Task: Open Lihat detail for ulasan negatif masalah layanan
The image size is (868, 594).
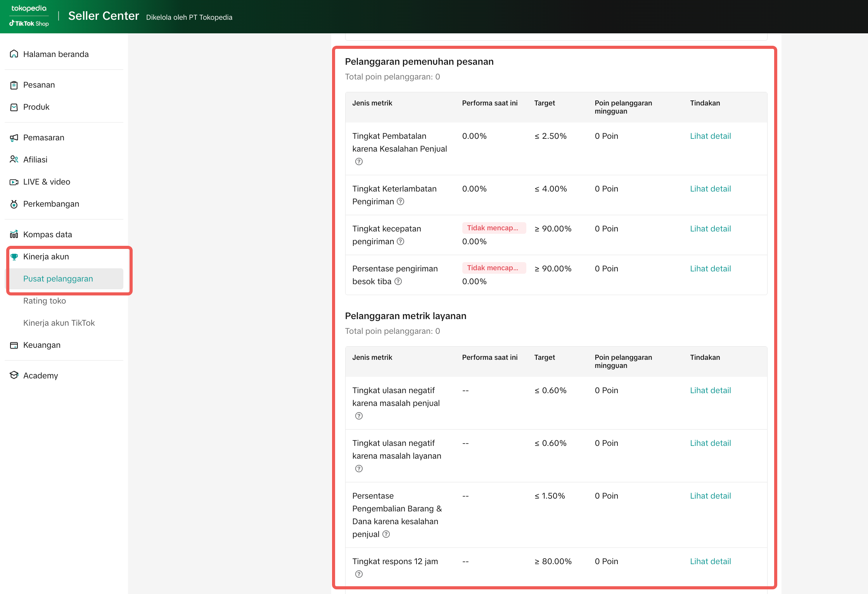Action: (710, 443)
